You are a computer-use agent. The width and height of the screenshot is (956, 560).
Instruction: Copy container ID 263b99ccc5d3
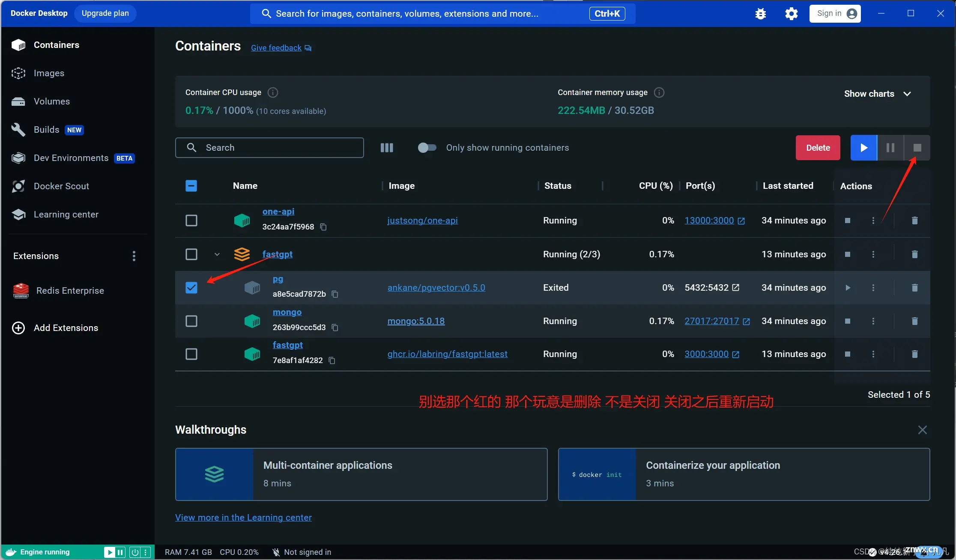(335, 328)
